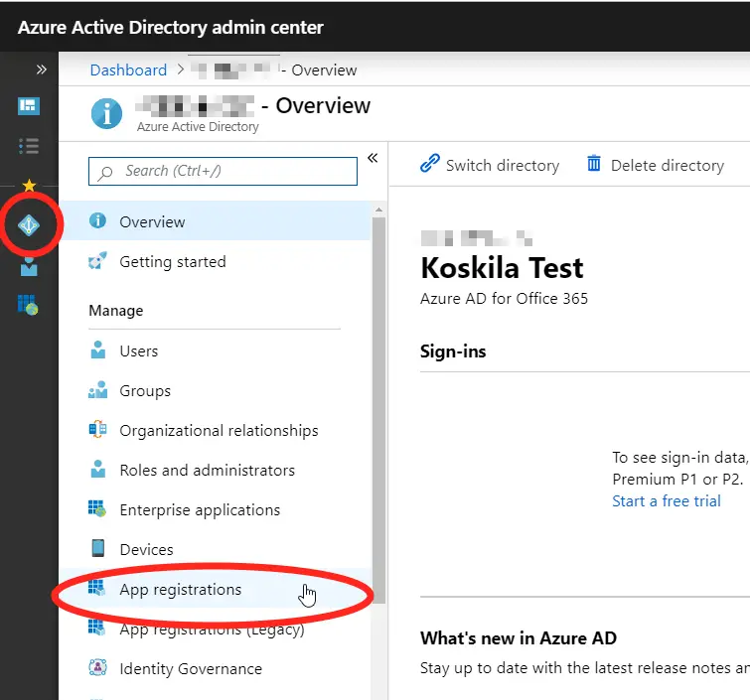Image resolution: width=750 pixels, height=700 pixels.
Task: Open Getting started menu item
Action: [x=172, y=262]
